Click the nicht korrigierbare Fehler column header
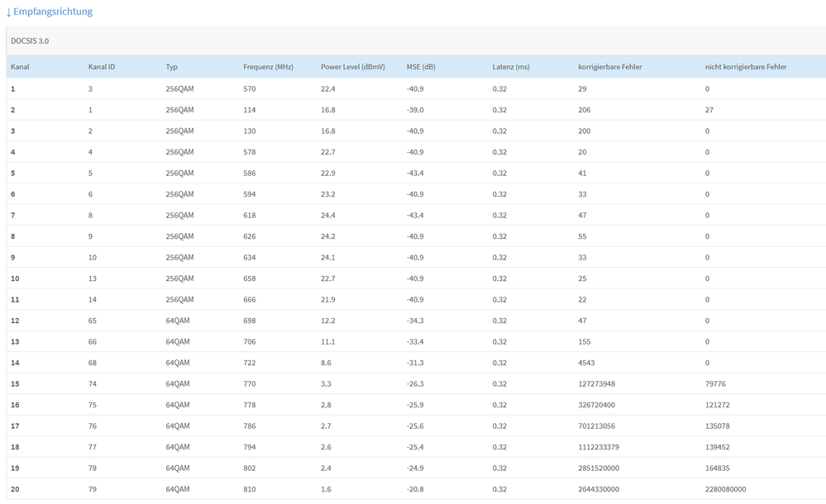The height and width of the screenshot is (504, 826). pos(746,67)
